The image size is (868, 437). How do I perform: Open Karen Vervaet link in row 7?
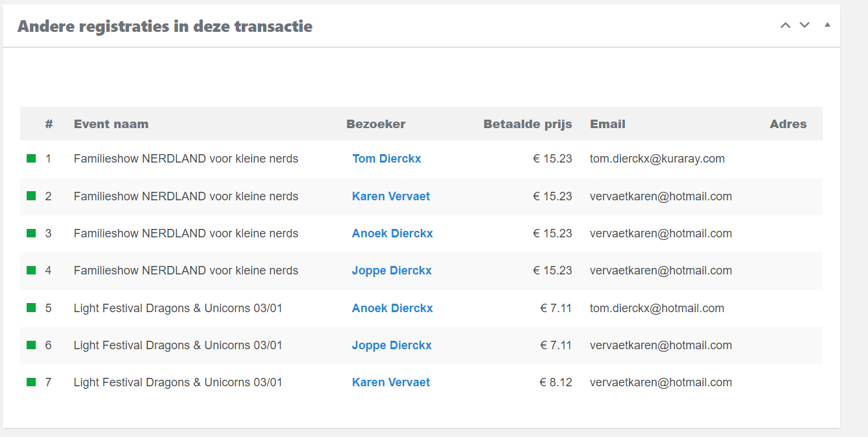point(391,382)
